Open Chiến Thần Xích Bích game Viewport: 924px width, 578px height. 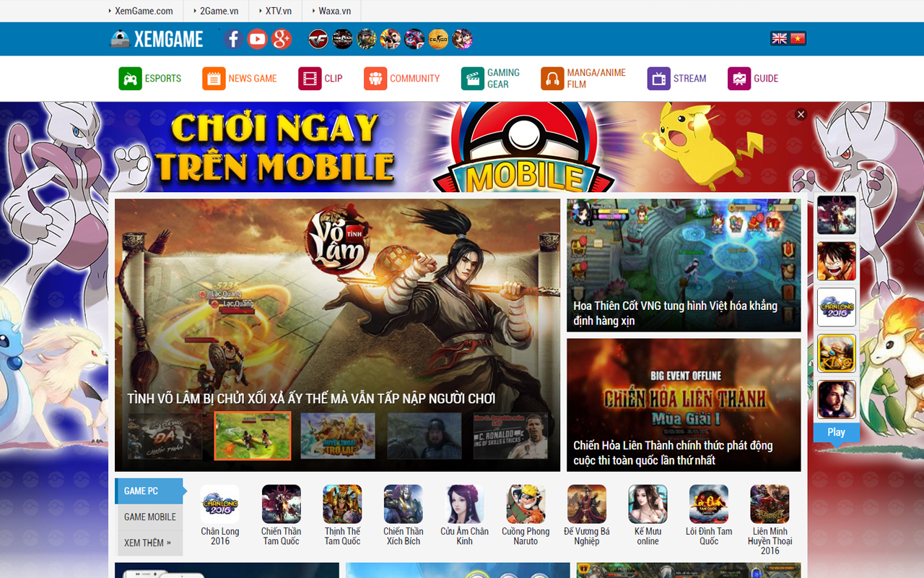[x=404, y=515]
